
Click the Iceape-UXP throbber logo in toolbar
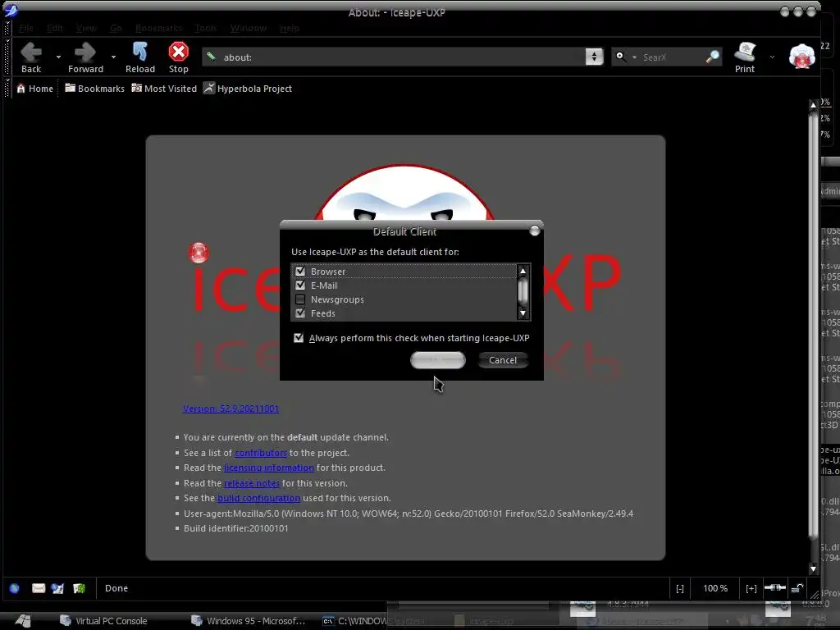(x=801, y=57)
